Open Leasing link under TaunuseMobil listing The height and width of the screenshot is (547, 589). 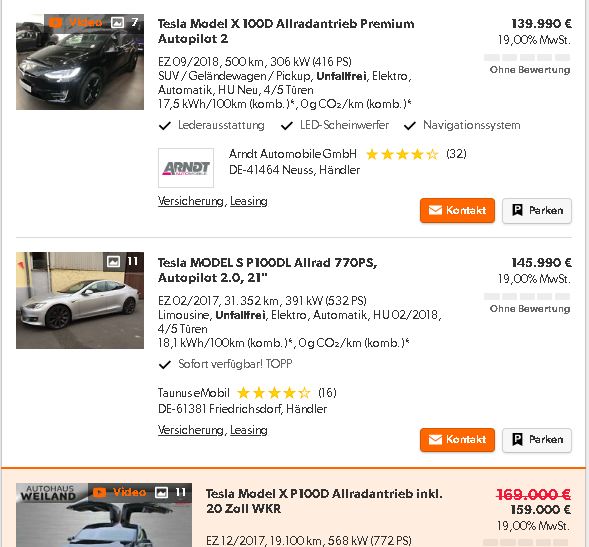(x=249, y=430)
